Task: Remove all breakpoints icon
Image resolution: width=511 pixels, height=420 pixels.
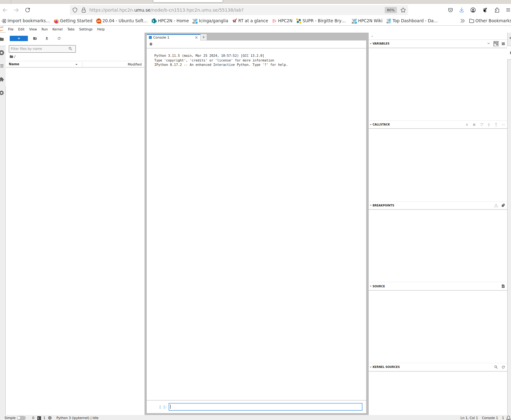Action: click(x=503, y=205)
